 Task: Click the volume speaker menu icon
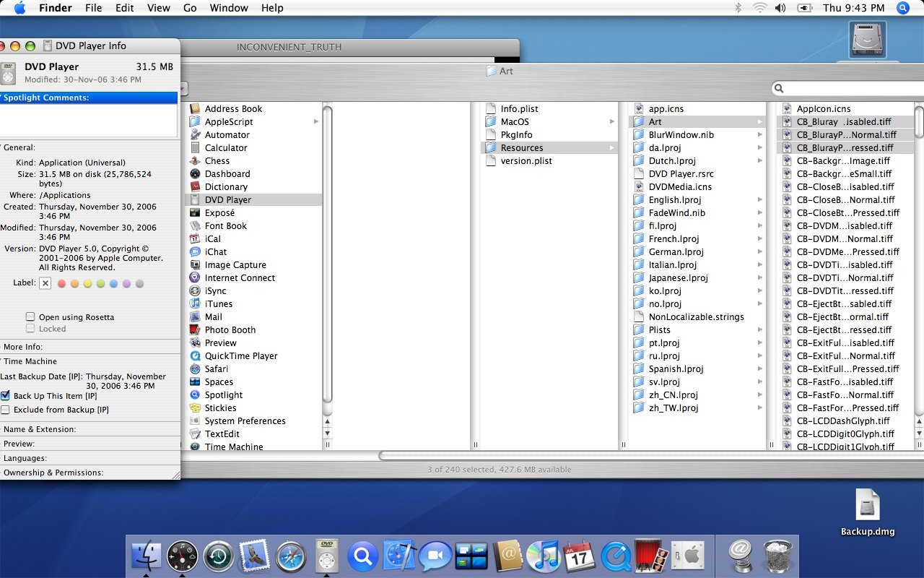780,8
